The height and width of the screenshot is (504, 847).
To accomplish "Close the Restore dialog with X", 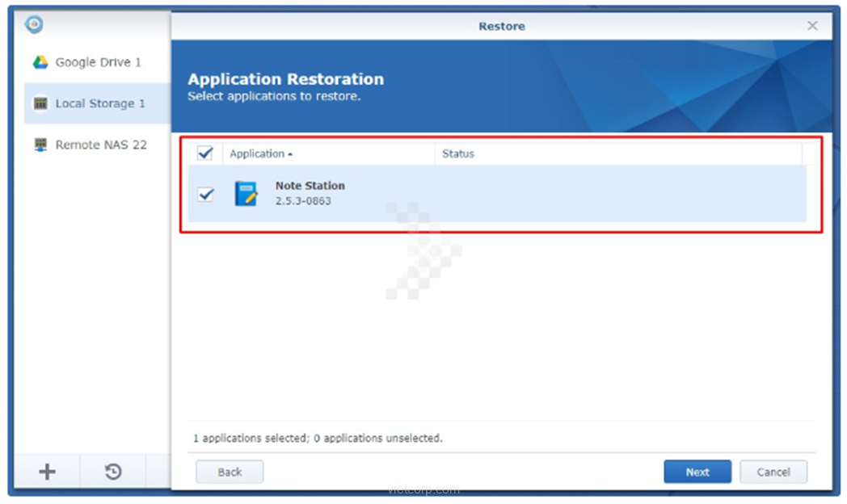I will point(812,26).
